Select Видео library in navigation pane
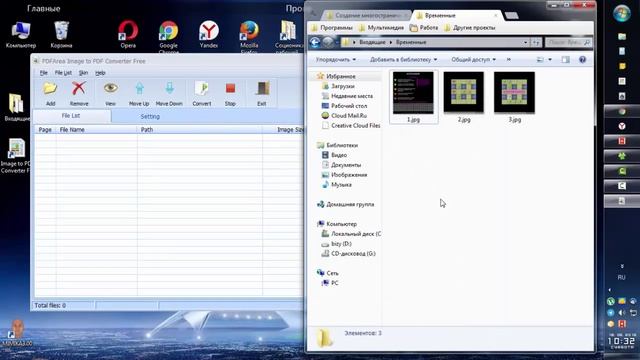The height and width of the screenshot is (360, 640). (x=339, y=155)
